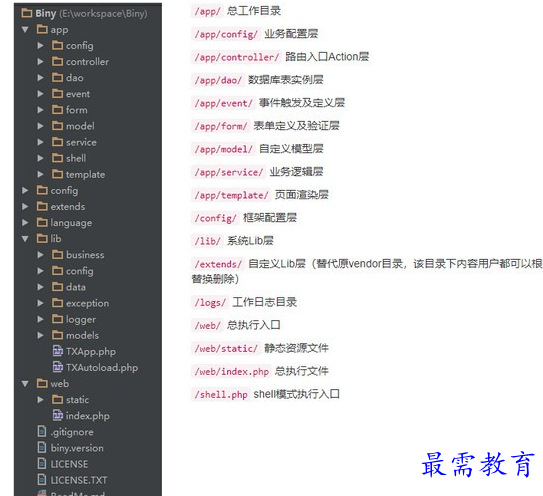Expand the language folder arrow
The width and height of the screenshot is (543, 496).
(x=25, y=223)
